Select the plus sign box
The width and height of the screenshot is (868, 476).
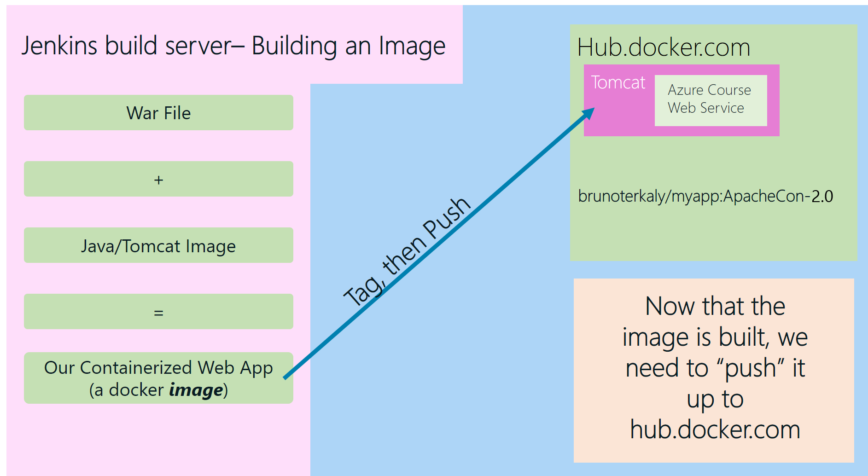158,179
